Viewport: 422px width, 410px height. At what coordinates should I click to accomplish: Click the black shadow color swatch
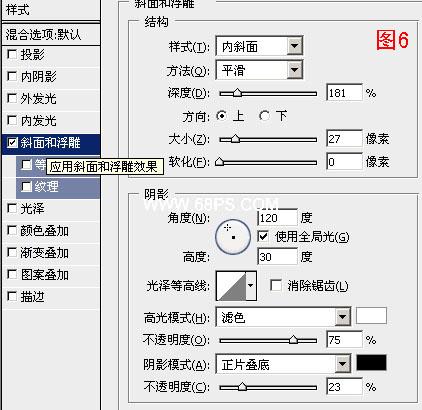click(x=371, y=363)
